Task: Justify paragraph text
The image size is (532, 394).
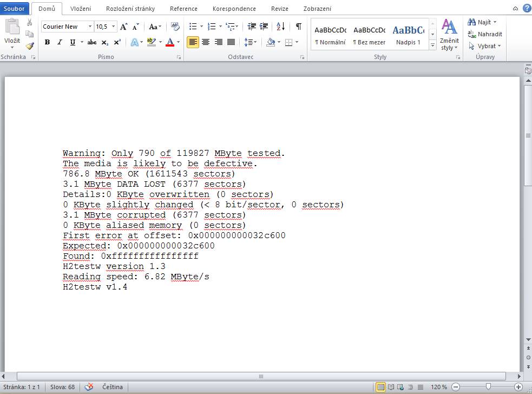Action: 231,42
